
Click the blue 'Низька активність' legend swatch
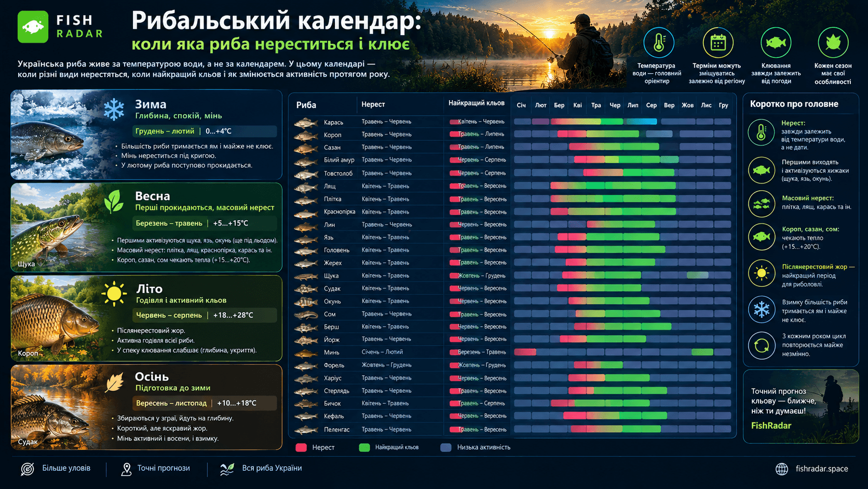446,447
